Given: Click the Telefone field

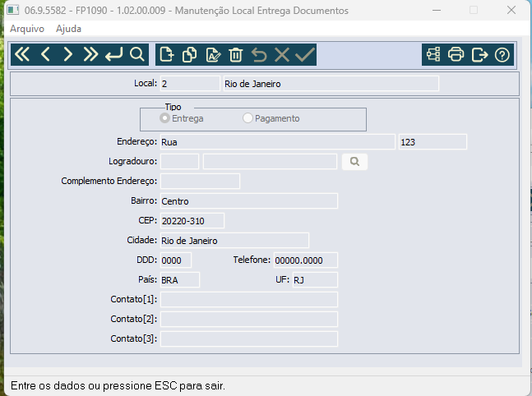Looking at the screenshot, I should coord(306,260).
